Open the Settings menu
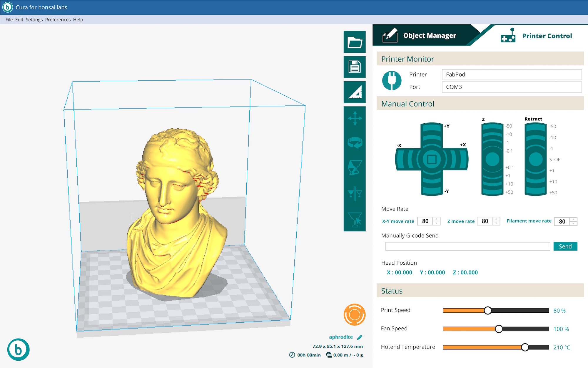 34,20
